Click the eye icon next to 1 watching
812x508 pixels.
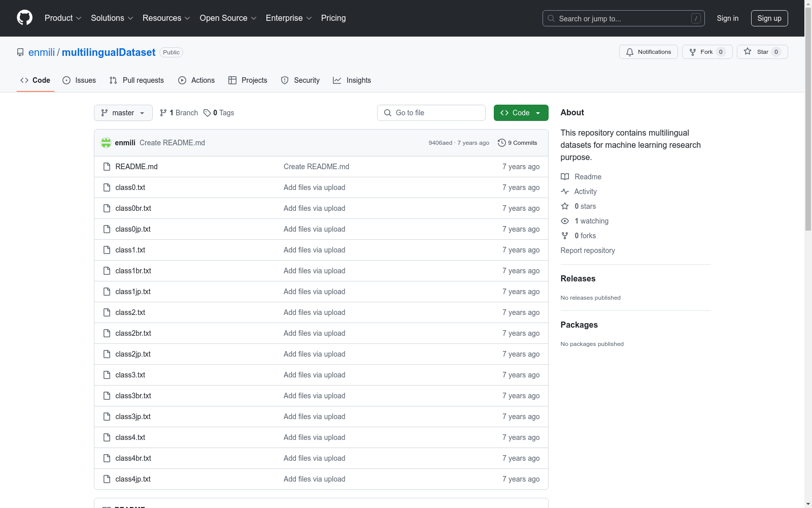565,221
